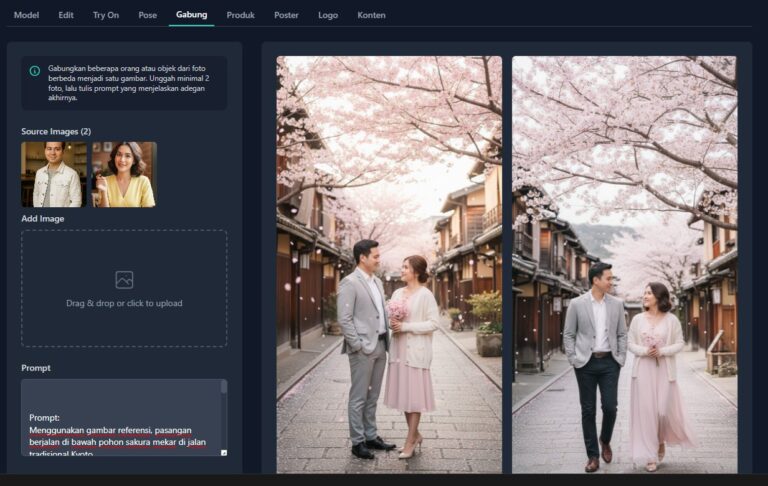The height and width of the screenshot is (486, 768).
Task: Open the Model tab
Action: [x=27, y=15]
